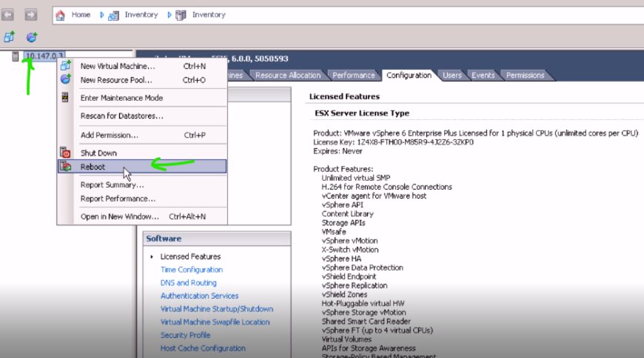Open the Users tab
The image size is (644, 358).
coord(452,75)
